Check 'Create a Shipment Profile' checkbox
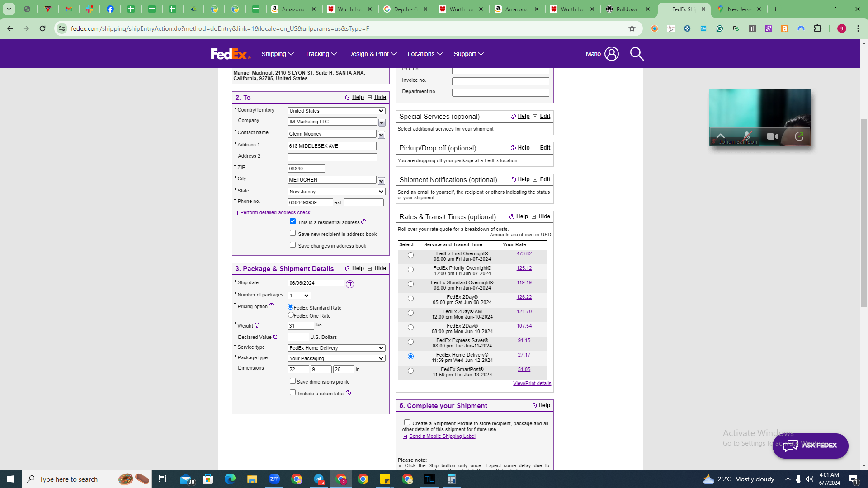 click(x=407, y=422)
